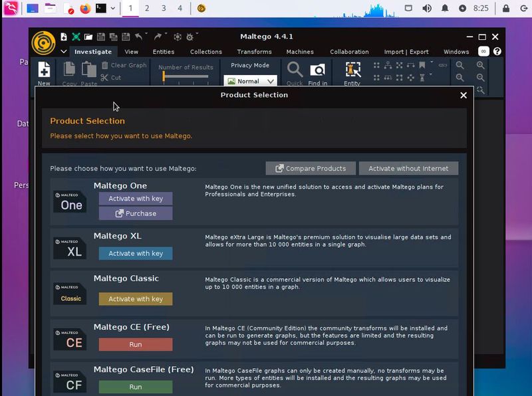The image size is (532, 396).
Task: Open Quick search
Action: 295,70
